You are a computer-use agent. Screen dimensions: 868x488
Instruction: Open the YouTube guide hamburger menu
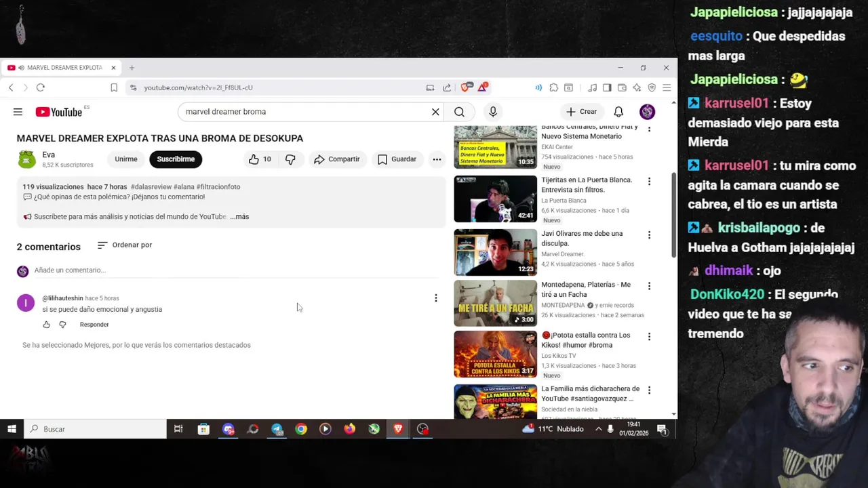pos(18,112)
